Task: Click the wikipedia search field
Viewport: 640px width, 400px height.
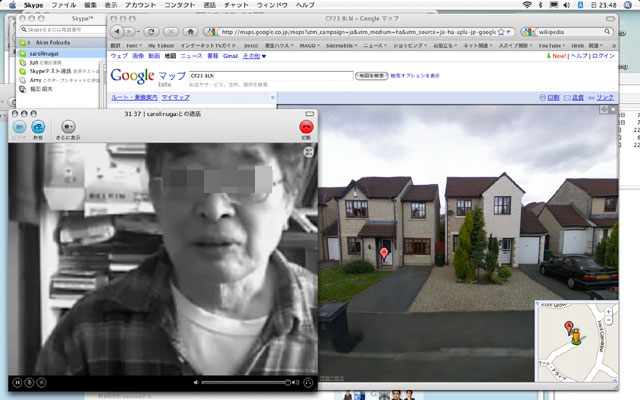Action: point(571,32)
